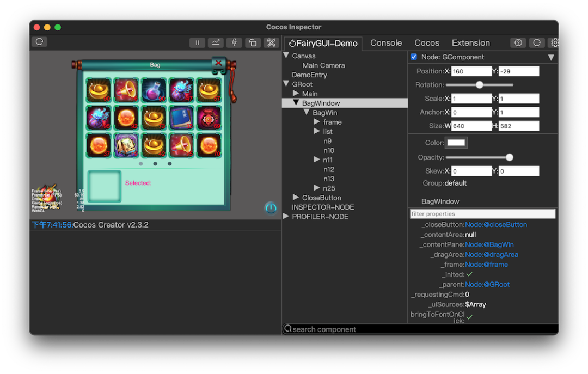
Task: Select the open spellbook item numbered 19
Action: 126,145
